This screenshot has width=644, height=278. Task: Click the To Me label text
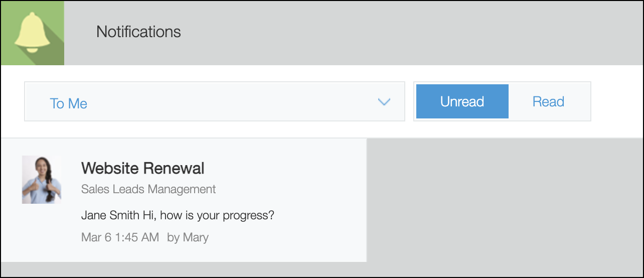(x=69, y=104)
